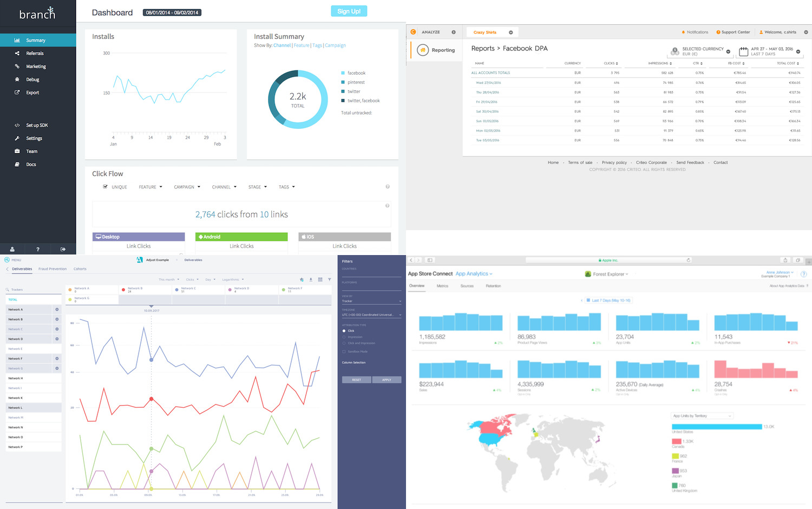The image size is (812, 509).
Task: Click the Click Flow help question icon
Action: point(388,187)
